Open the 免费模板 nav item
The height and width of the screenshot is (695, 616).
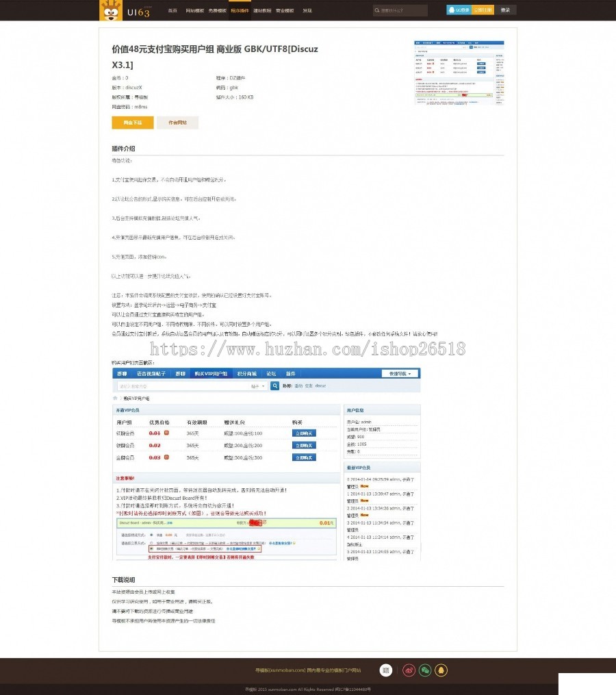[x=217, y=11]
